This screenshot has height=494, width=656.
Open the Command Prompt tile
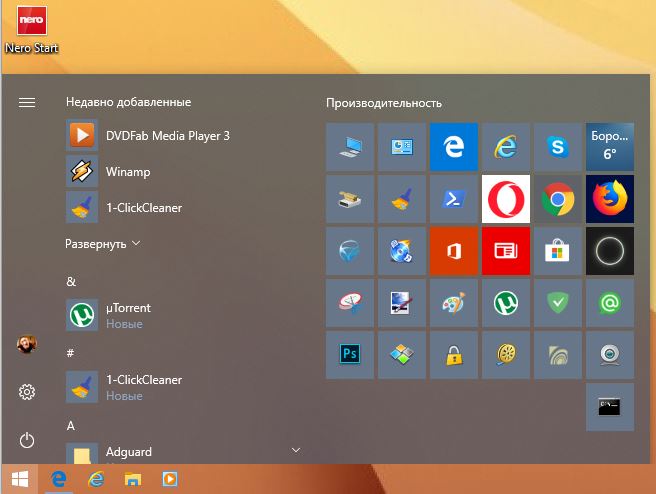click(x=610, y=407)
